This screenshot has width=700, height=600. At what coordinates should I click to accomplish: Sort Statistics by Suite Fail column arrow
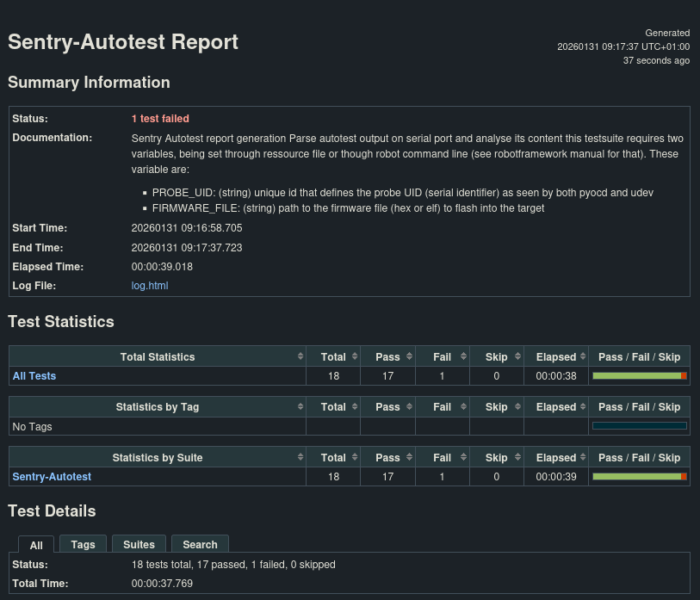coord(463,457)
